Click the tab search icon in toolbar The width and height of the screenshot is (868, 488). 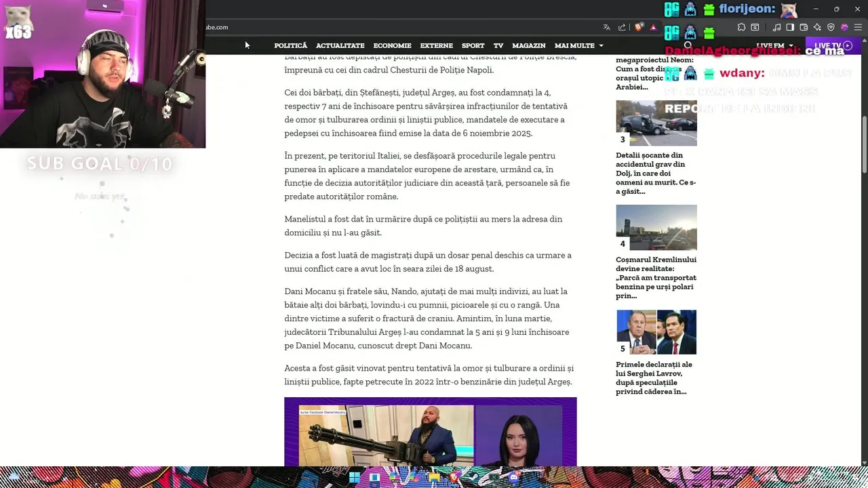click(x=755, y=27)
